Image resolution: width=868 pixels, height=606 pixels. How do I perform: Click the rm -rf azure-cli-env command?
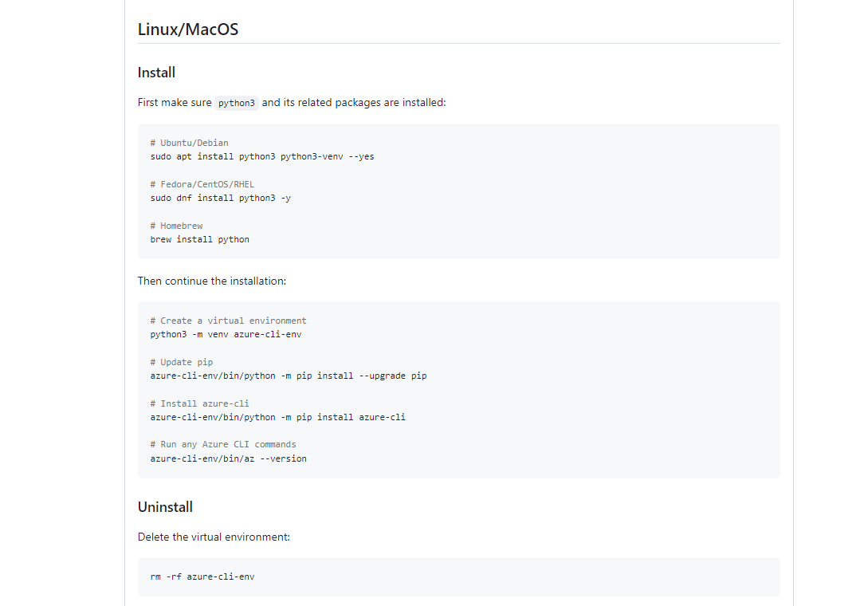pos(202,576)
